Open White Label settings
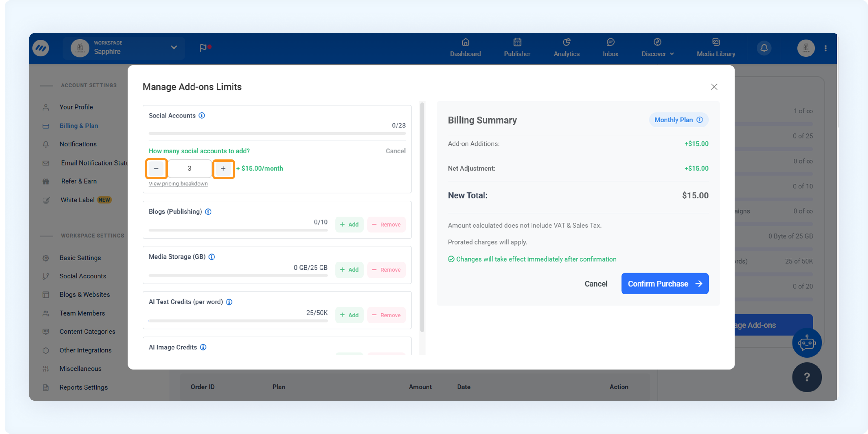868x434 pixels. click(78, 200)
